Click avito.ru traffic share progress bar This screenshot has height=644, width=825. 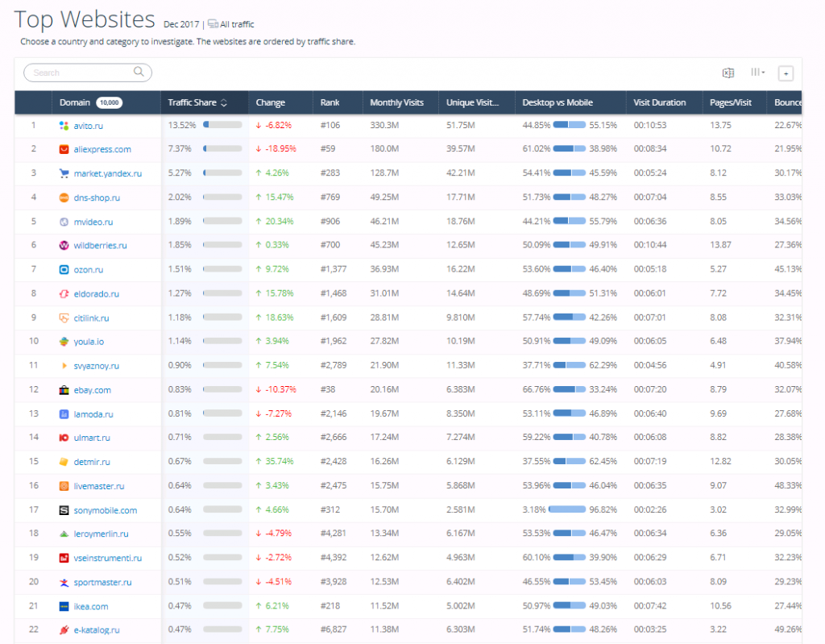[222, 125]
